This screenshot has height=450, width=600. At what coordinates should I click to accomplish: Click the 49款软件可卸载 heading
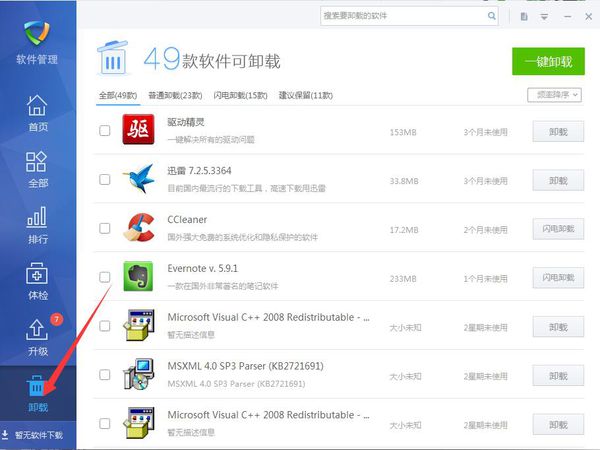(212, 60)
